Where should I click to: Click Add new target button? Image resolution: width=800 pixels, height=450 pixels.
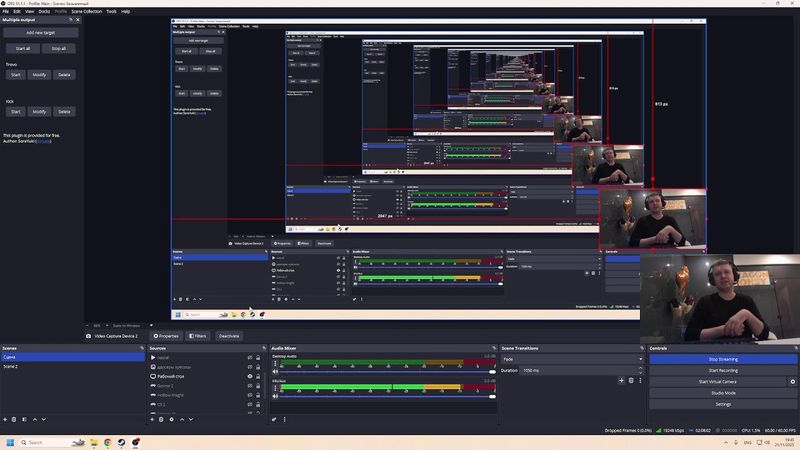click(41, 32)
